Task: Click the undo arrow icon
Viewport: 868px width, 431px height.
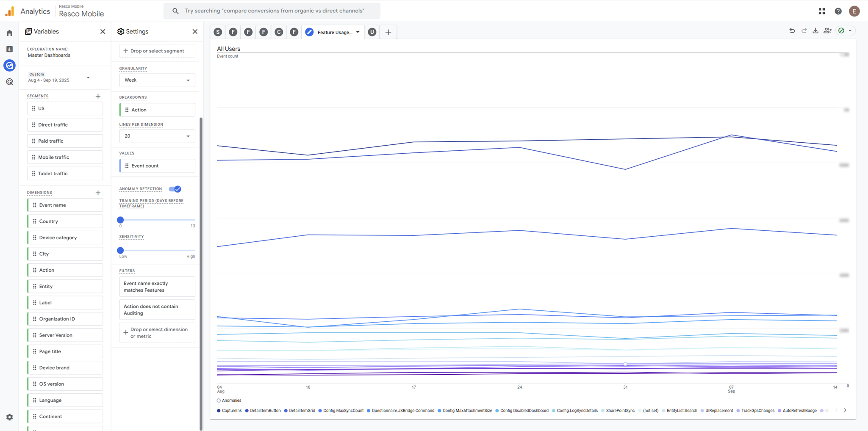Action: coord(792,30)
